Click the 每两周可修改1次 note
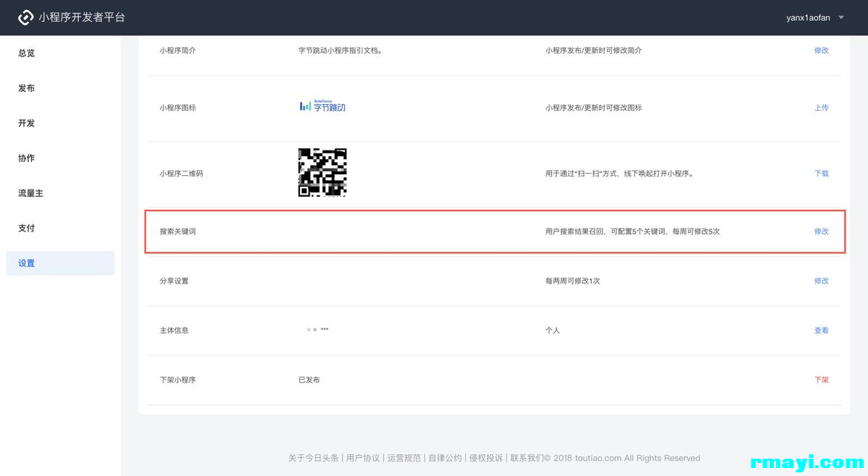The image size is (868, 476). pyautogui.click(x=573, y=281)
